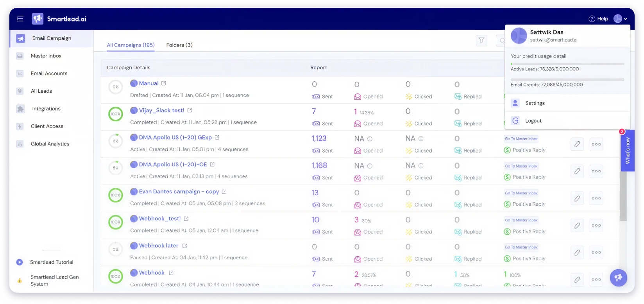
Task: Click external link icon beside DMA Apollo OE
Action: coord(212,164)
